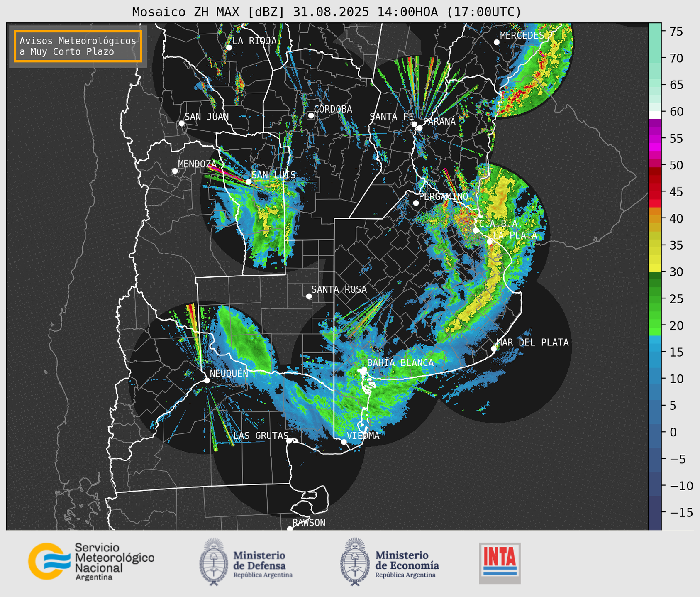Image resolution: width=700 pixels, height=597 pixels.
Task: Click the BAHIA BLANCA label text
Action: click(400, 363)
